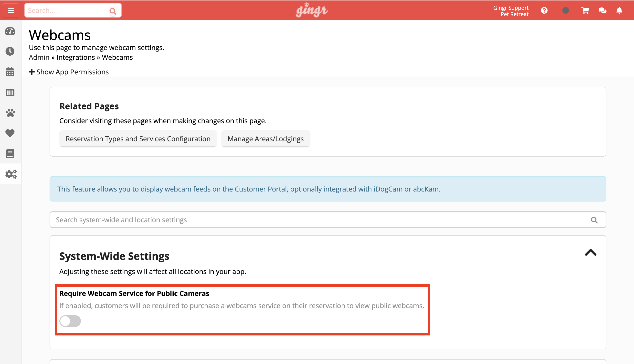Screen dimensions: 634x364
Task: Open the shopping cart icon
Action: coord(585,10)
